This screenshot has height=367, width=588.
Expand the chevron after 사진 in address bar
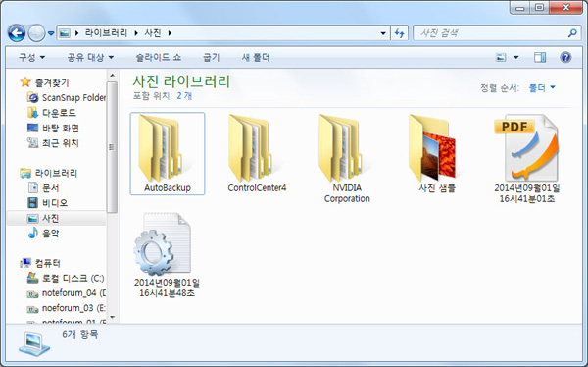click(170, 33)
